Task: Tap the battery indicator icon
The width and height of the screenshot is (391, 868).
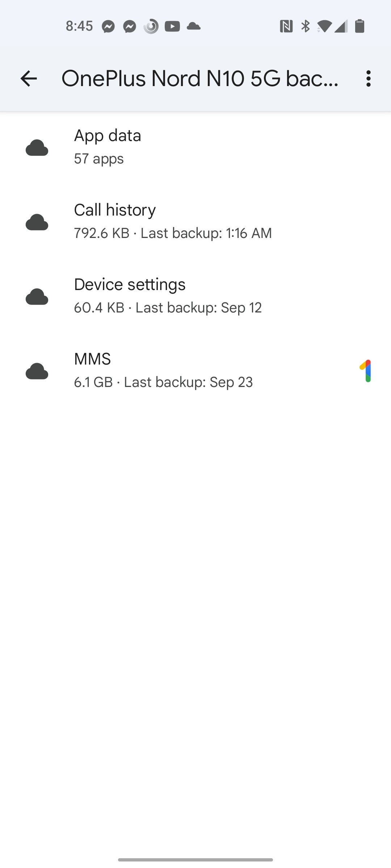Action: click(x=360, y=26)
